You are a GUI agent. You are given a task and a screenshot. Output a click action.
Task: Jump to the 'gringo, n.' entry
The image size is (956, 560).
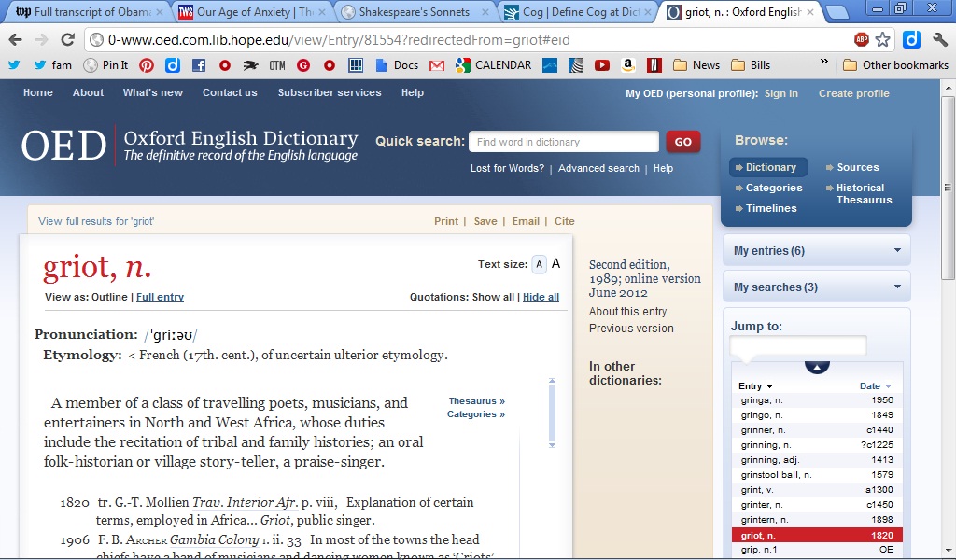click(x=817, y=415)
